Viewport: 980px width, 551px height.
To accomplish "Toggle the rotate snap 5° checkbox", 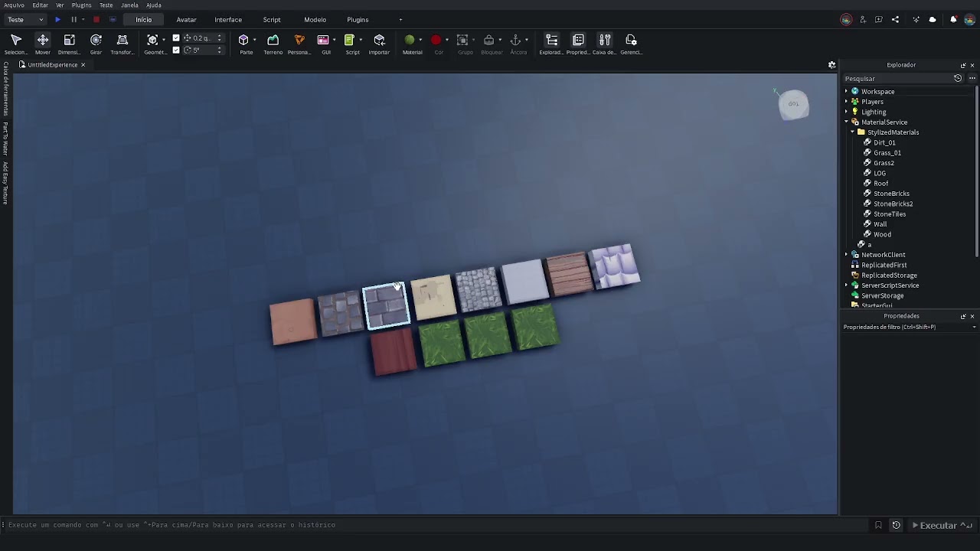I will point(176,50).
